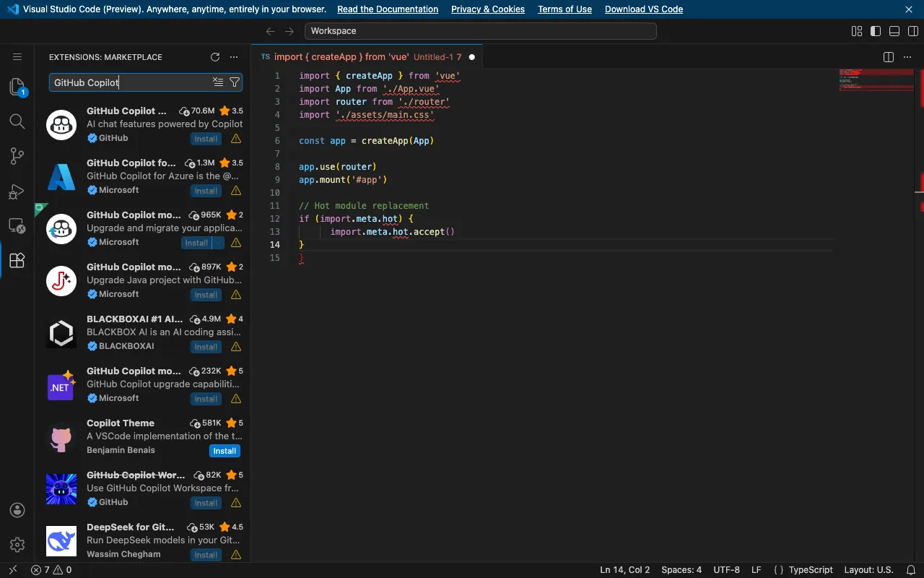Change LF end of line sequence
The image size is (924, 578).
click(757, 570)
